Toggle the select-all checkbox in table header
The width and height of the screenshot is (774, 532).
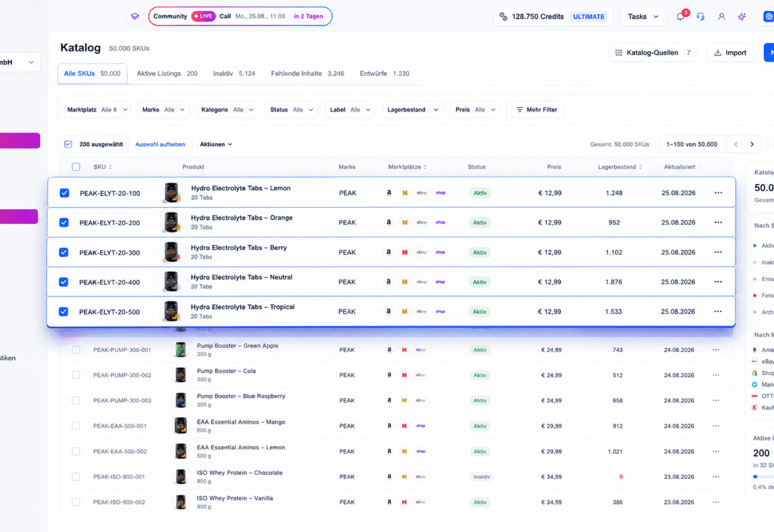point(76,167)
